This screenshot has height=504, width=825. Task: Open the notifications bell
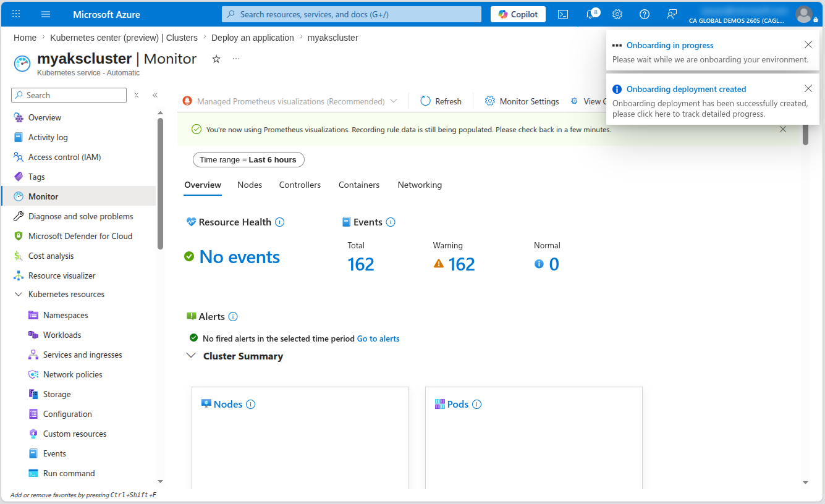click(590, 14)
